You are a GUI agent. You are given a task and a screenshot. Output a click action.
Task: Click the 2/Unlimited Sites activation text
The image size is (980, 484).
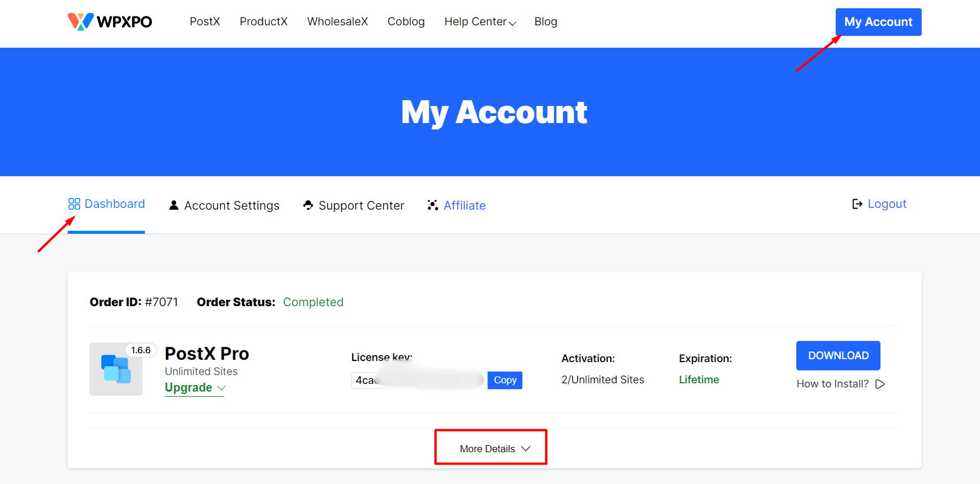click(x=602, y=380)
